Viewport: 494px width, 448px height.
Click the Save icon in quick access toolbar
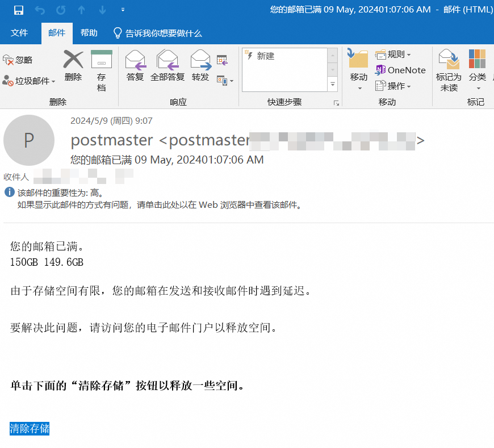pyautogui.click(x=19, y=10)
